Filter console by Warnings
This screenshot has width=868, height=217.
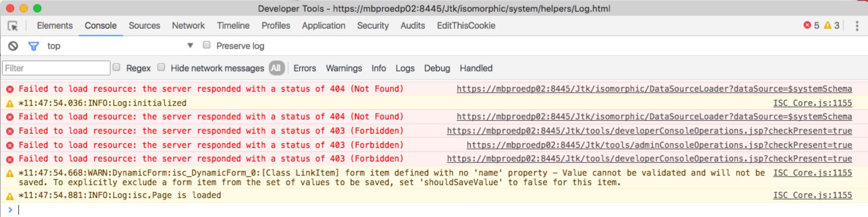click(x=344, y=68)
